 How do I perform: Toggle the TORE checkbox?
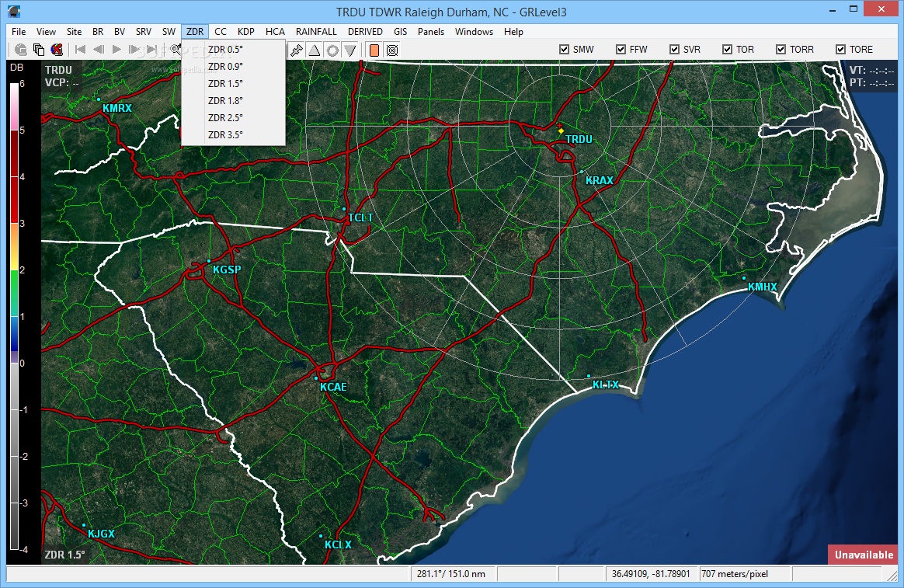840,50
